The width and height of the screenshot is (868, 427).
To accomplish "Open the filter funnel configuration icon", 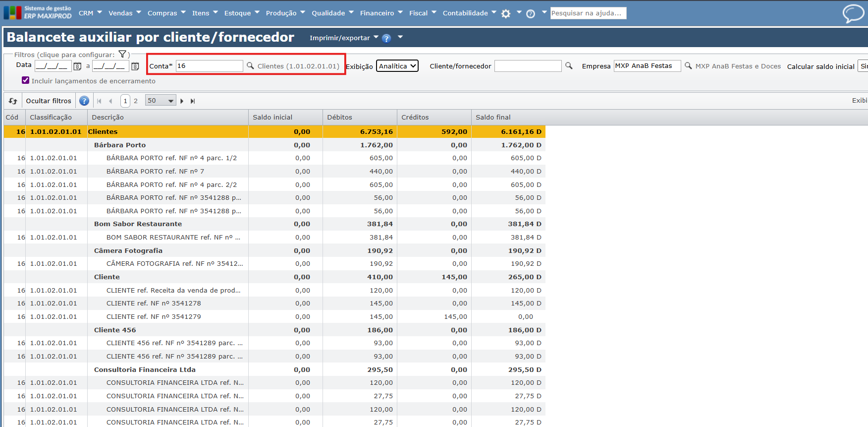I will click(x=122, y=55).
